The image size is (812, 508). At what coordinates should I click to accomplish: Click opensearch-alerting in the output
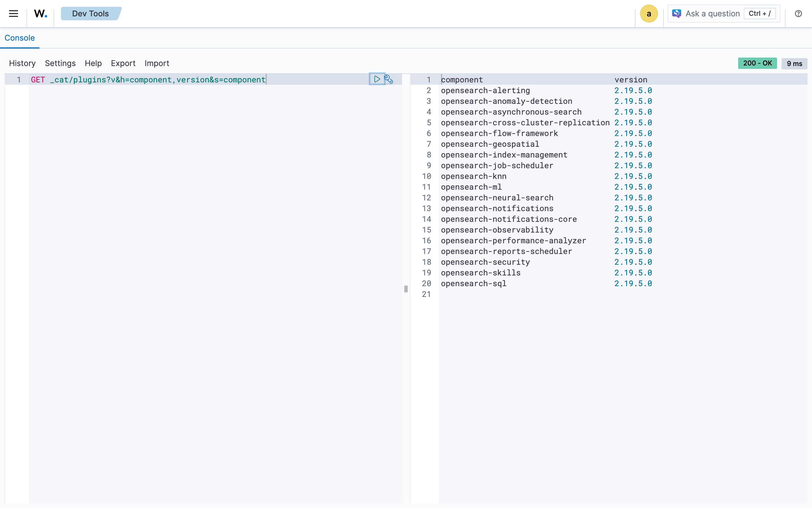(485, 90)
